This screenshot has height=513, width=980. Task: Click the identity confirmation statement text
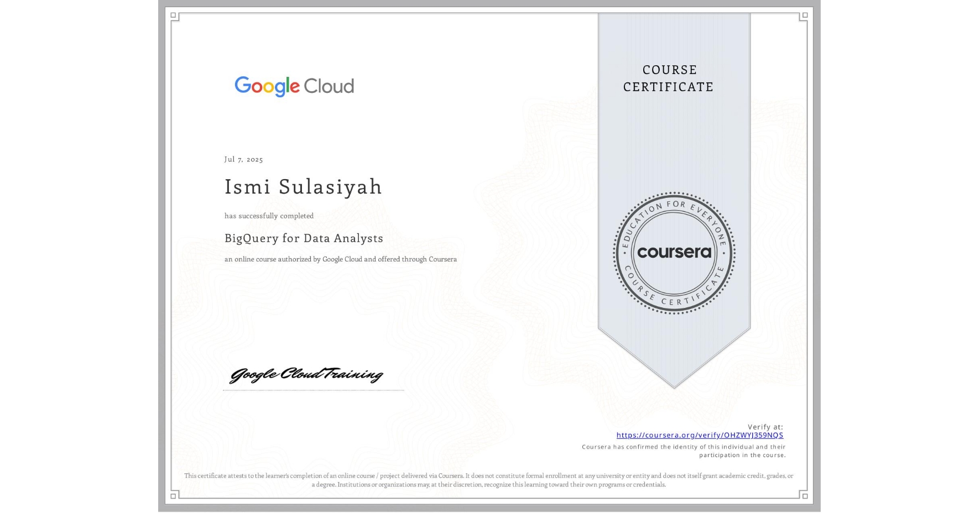click(684, 451)
